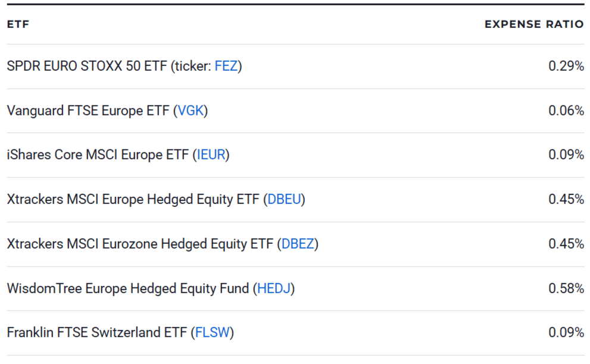Click the 0.29% expense ratio value
The image size is (590, 364).
click(x=566, y=66)
